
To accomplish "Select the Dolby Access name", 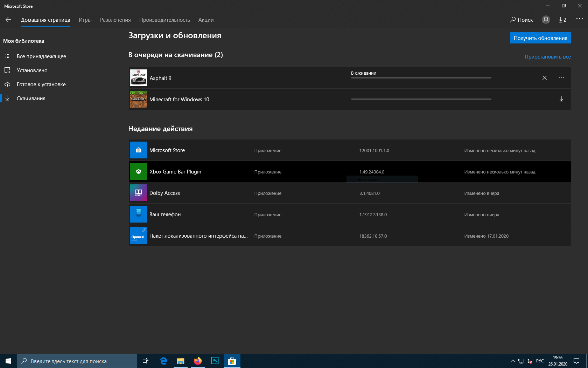I will (x=164, y=193).
